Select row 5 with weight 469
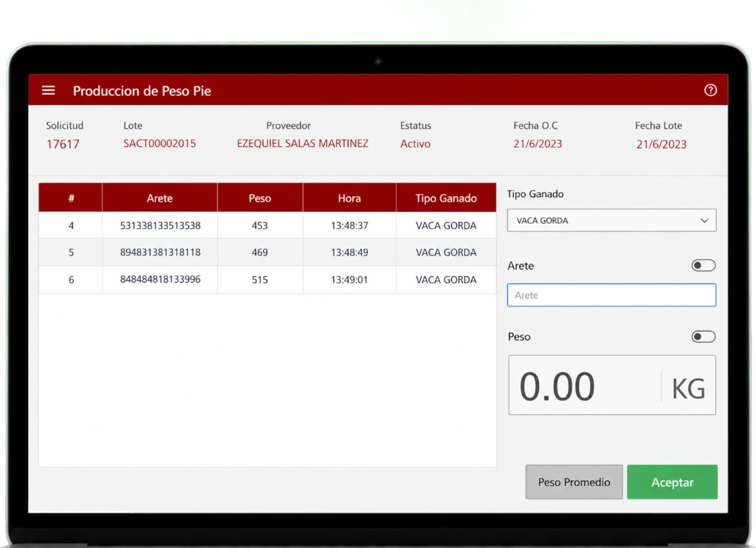The width and height of the screenshot is (756, 548). coord(267,253)
